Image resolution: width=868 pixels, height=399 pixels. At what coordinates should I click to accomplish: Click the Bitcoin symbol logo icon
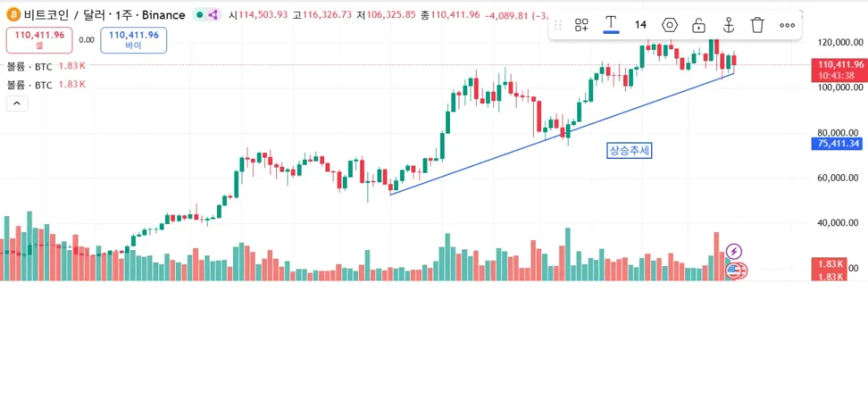click(x=13, y=14)
